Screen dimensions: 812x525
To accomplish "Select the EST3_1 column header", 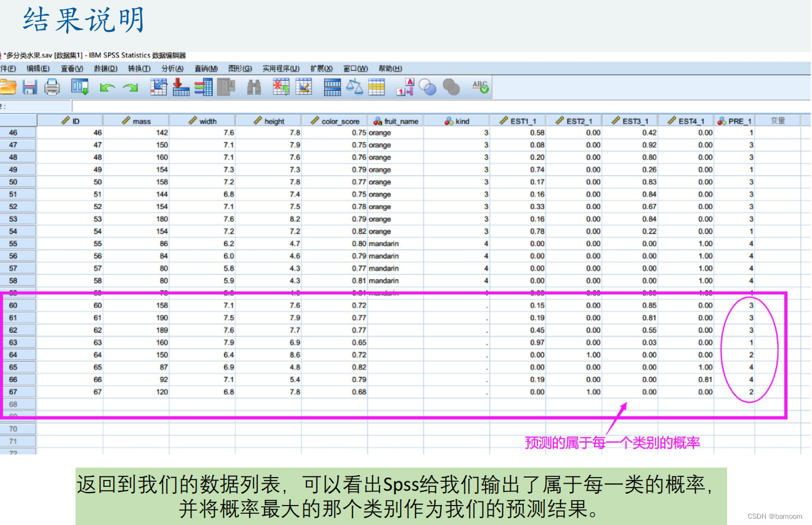I will pyautogui.click(x=630, y=121).
